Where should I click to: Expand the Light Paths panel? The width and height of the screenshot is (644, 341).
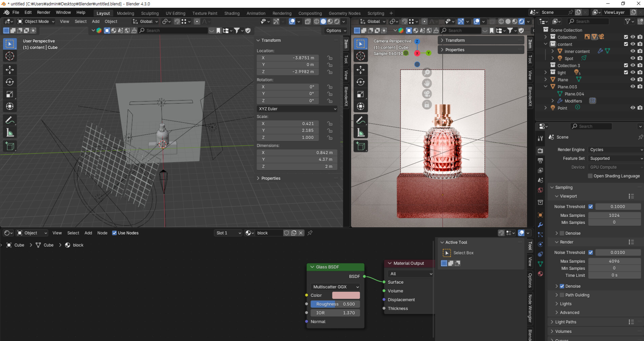click(x=566, y=322)
